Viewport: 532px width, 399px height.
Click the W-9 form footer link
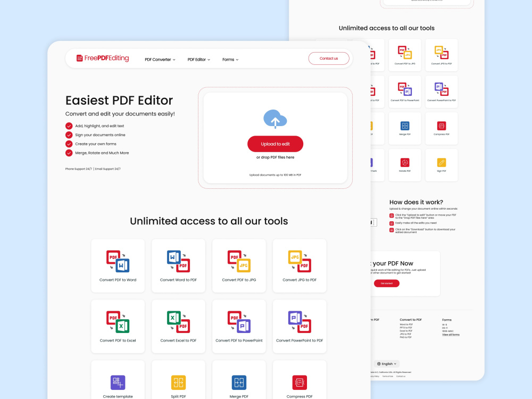[x=444, y=325]
